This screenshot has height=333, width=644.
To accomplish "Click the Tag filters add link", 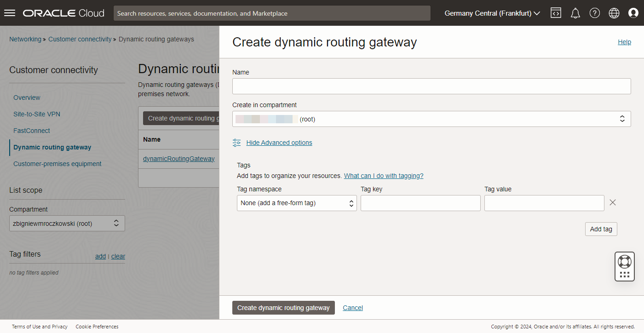I will pyautogui.click(x=100, y=256).
